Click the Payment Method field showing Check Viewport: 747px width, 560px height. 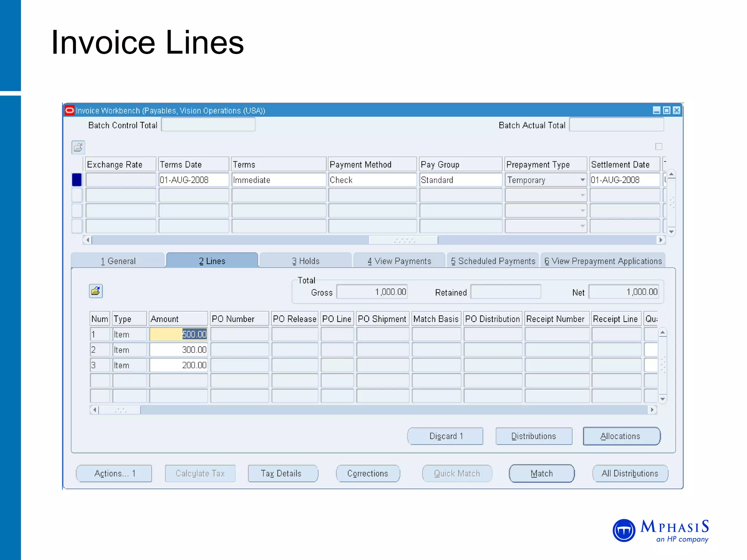point(372,180)
